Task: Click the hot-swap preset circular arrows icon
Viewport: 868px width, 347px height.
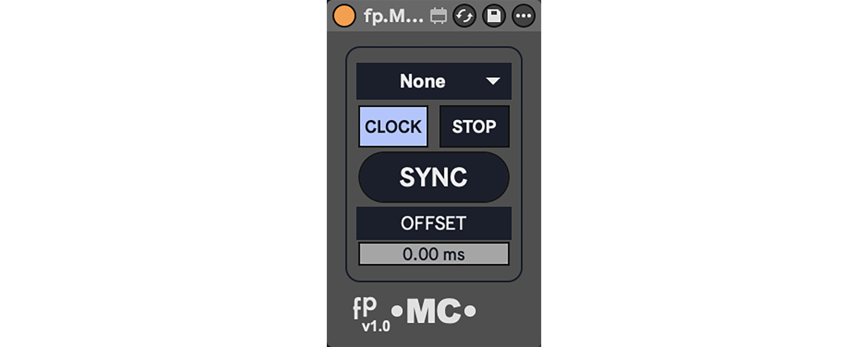Action: [x=464, y=16]
